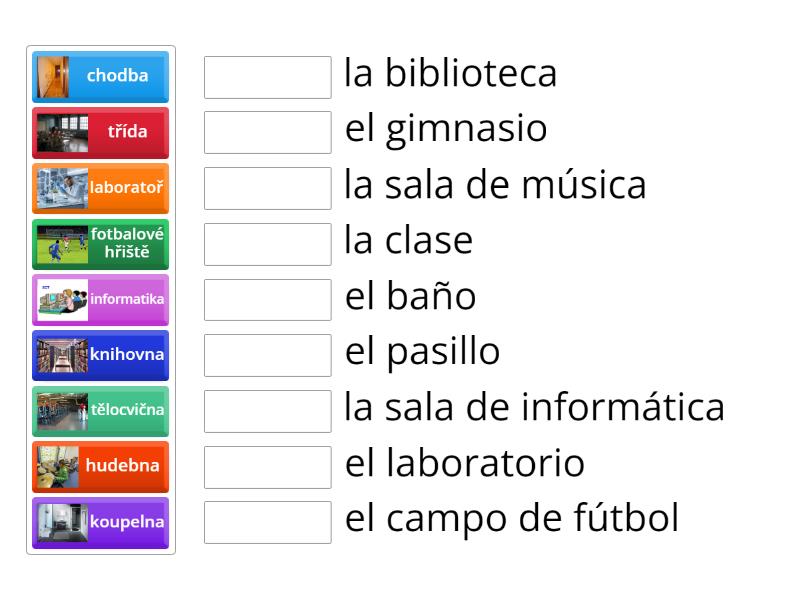The height and width of the screenshot is (600, 800).
Task: Pick the koupelna bathroom picture tile
Action: click(100, 522)
